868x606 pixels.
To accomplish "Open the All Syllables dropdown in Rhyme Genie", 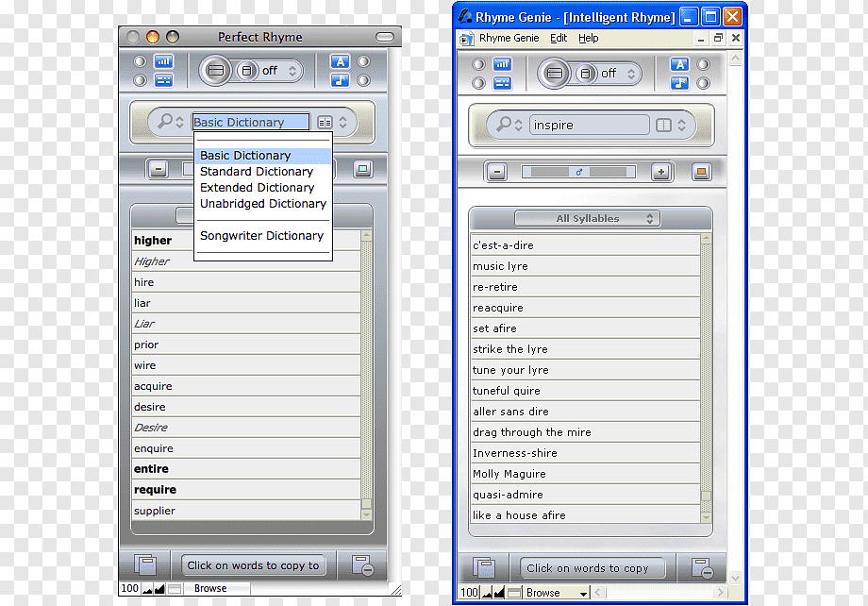I will (588, 218).
